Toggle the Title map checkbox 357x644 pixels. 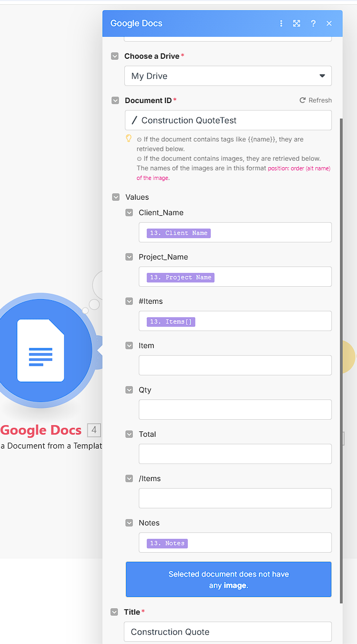point(114,612)
